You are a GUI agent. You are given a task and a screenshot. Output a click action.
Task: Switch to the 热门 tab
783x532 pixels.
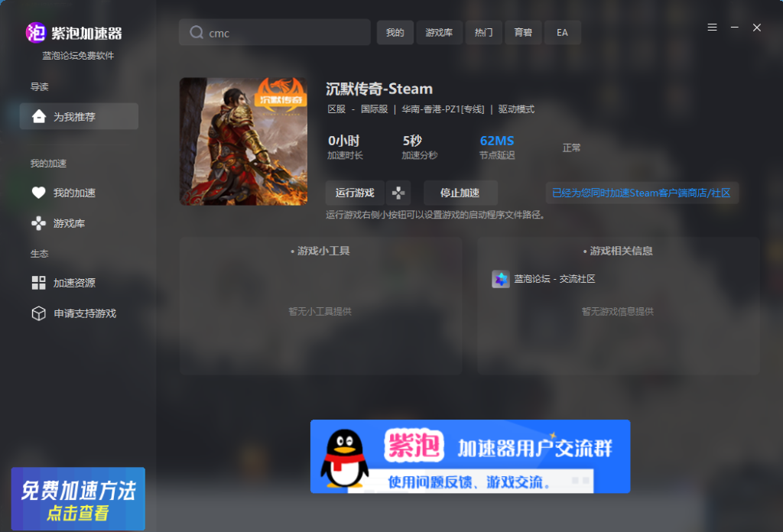point(483,32)
